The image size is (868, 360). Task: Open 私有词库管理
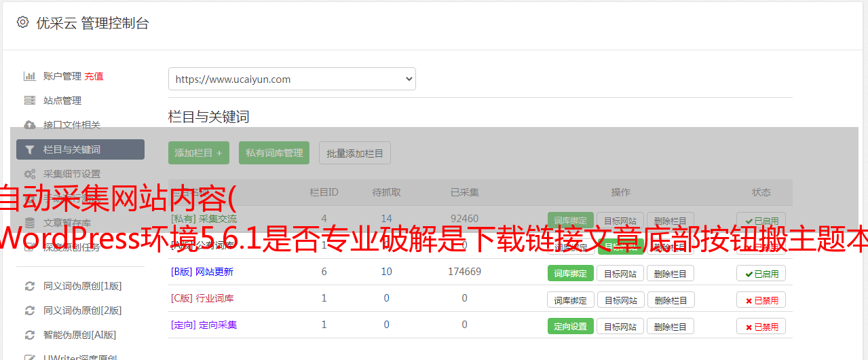pyautogui.click(x=274, y=153)
